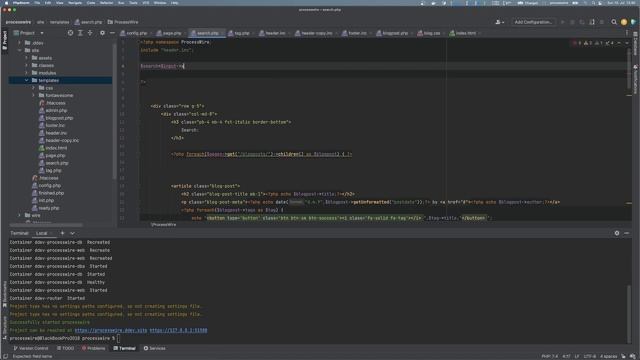640x360 pixels.
Task: Open Search Everywhere magnifier icon
Action: tap(614, 22)
